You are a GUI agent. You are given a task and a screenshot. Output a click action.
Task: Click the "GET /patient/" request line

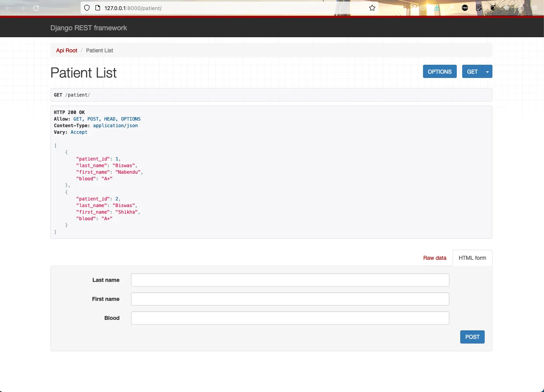(x=72, y=95)
